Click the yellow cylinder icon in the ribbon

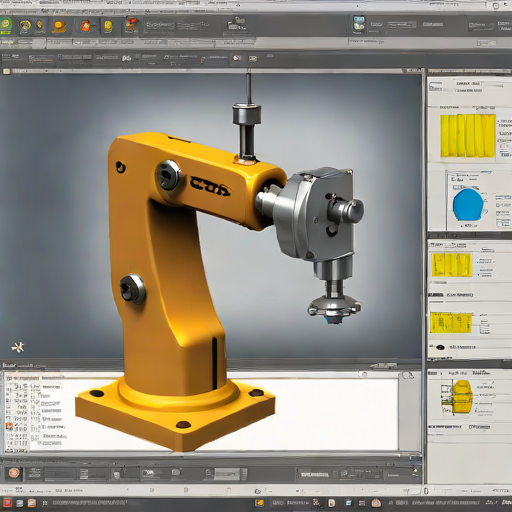(108, 26)
